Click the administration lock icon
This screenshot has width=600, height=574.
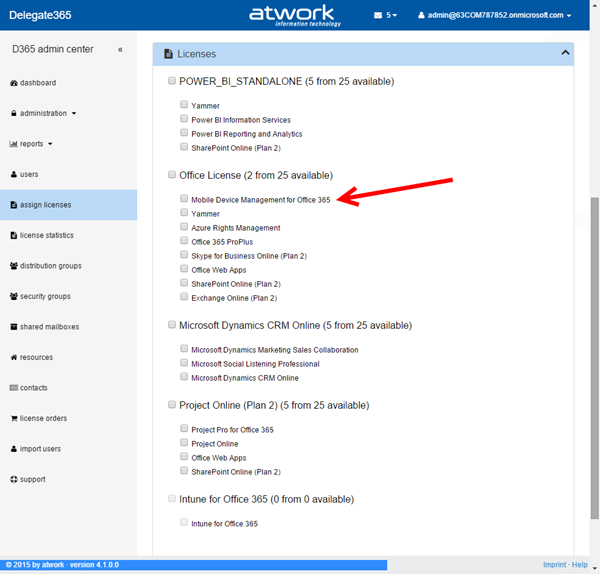point(14,113)
